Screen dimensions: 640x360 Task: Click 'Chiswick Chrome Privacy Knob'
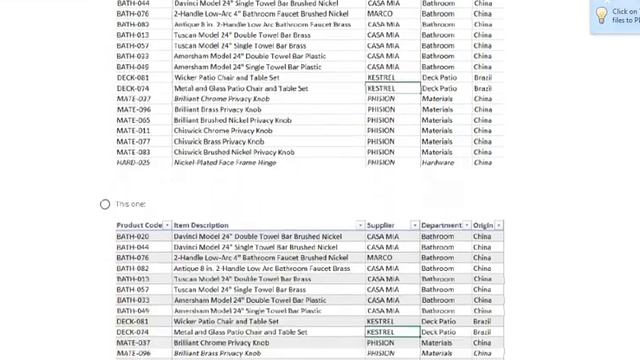click(223, 131)
